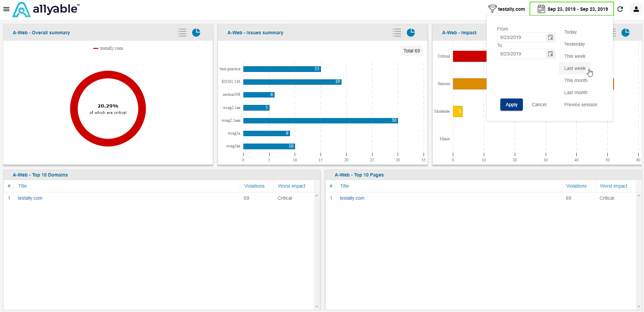Open the To date calendar picker

(x=550, y=54)
